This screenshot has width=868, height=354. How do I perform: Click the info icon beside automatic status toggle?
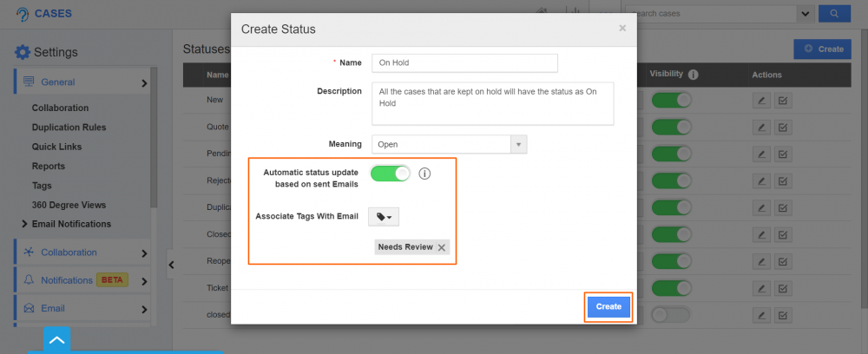point(424,174)
